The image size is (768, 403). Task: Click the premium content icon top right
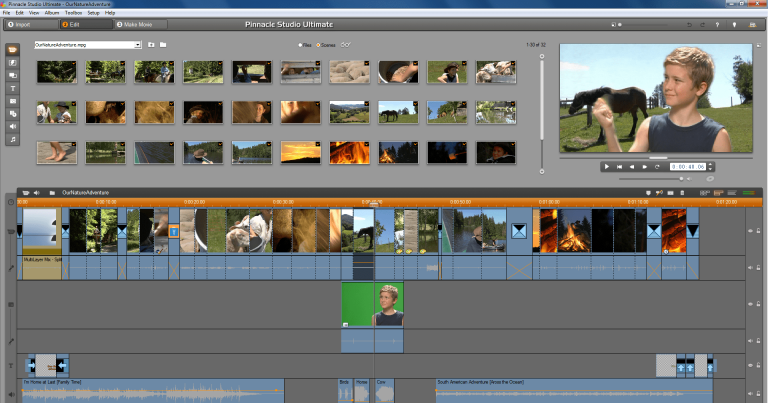752,24
